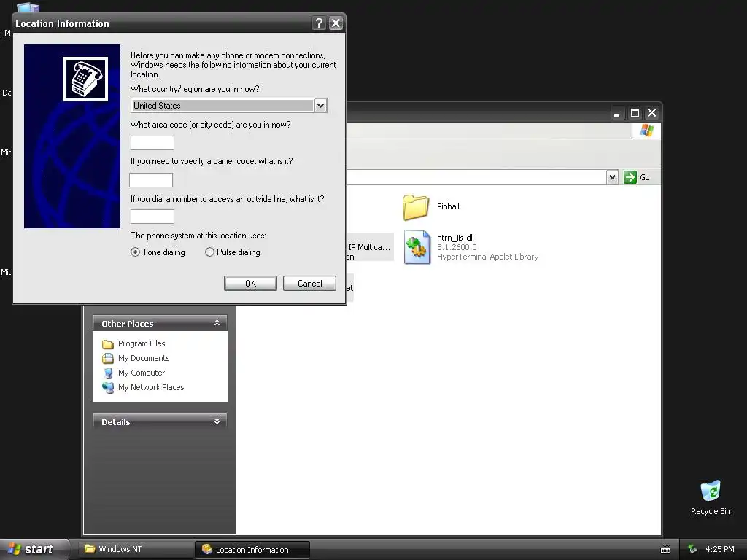Screen dimensions: 747x560
Task: Click the My Network Places icon
Action: 108,388
